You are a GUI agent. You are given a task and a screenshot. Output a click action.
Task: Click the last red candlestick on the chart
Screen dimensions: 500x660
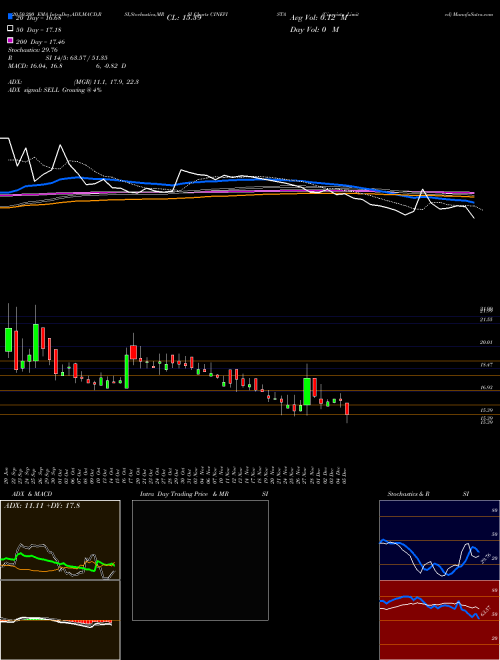tap(347, 409)
